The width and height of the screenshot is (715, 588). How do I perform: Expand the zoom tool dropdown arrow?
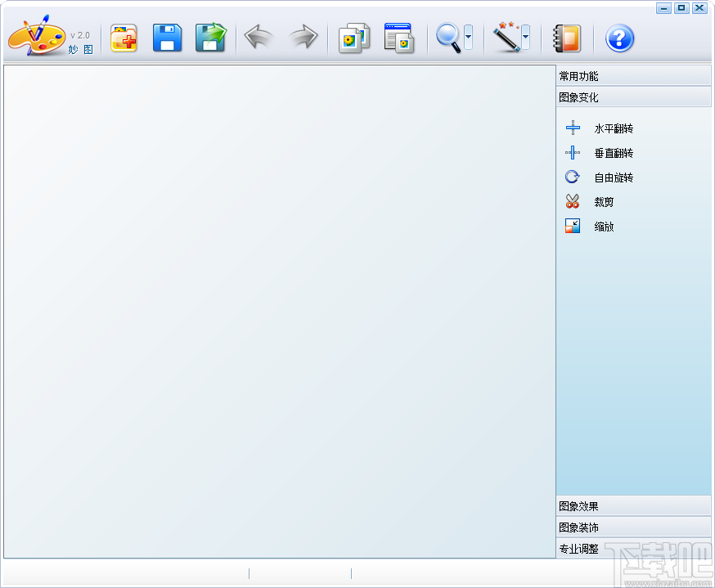[x=468, y=38]
